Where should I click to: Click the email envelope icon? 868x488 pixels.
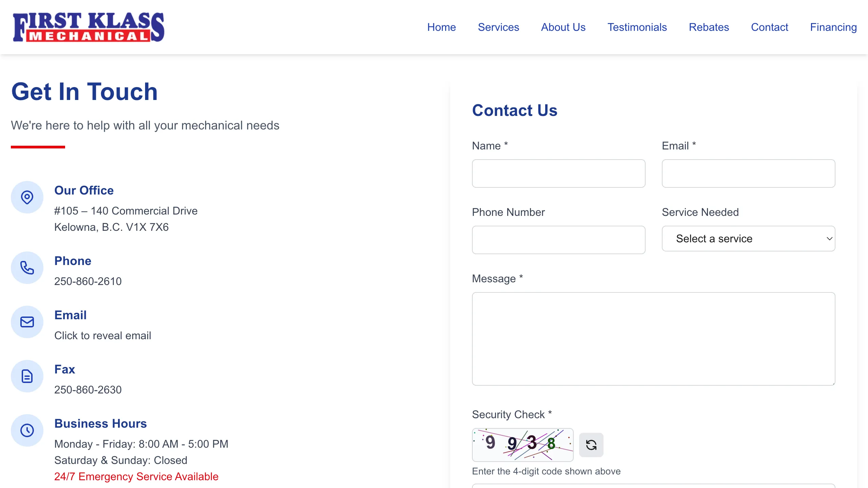[27, 322]
